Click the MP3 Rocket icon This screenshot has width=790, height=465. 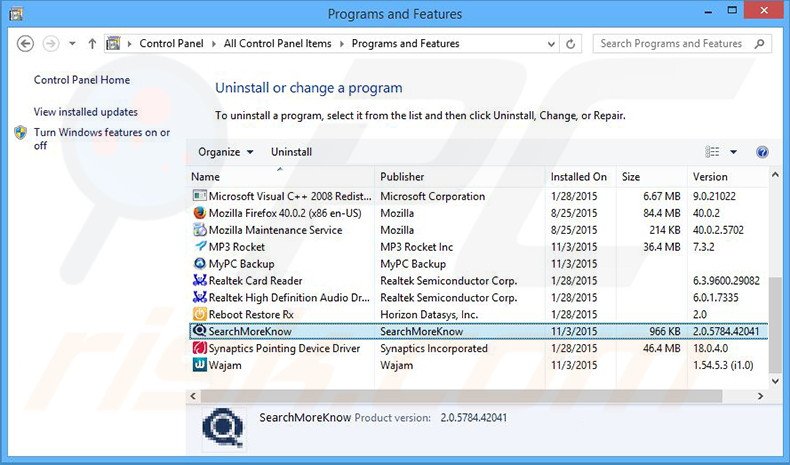(200, 247)
